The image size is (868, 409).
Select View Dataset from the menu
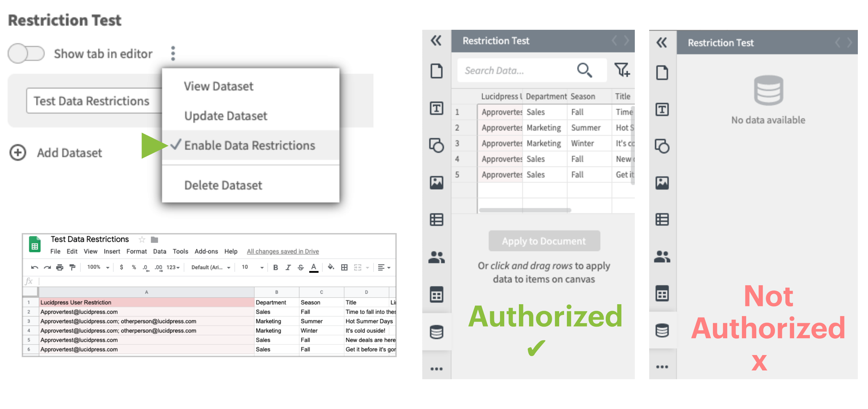[218, 86]
